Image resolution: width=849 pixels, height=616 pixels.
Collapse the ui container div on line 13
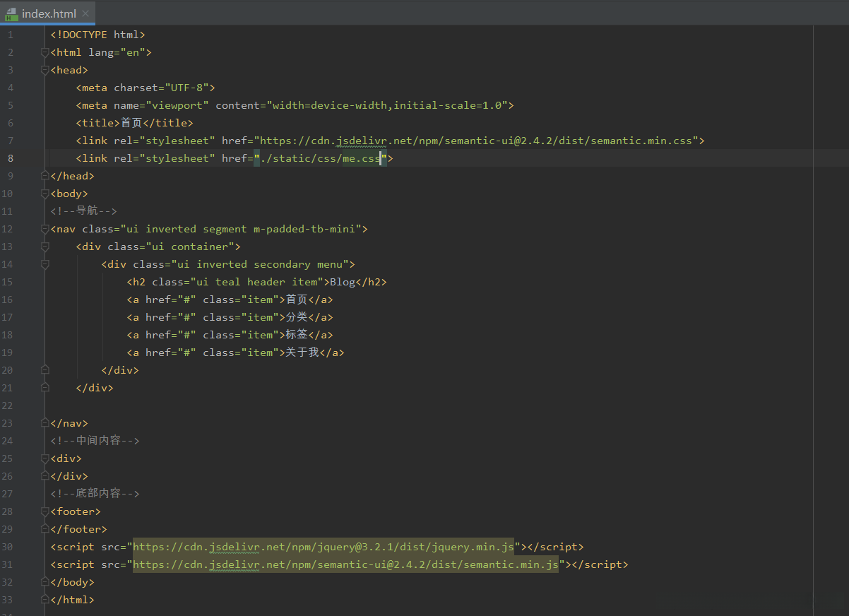pyautogui.click(x=45, y=247)
